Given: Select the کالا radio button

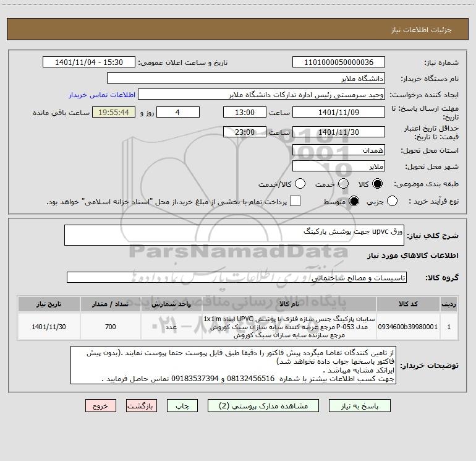Looking at the screenshot, I should coord(377,184).
